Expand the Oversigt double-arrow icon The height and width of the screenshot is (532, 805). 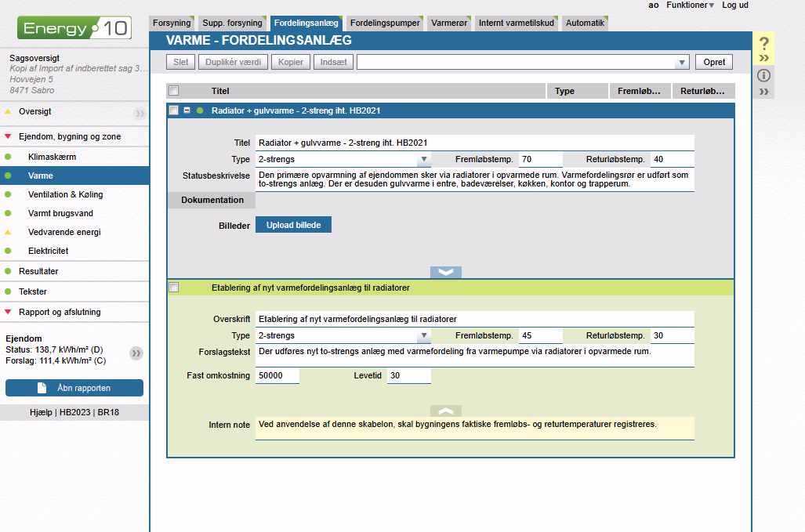click(140, 113)
